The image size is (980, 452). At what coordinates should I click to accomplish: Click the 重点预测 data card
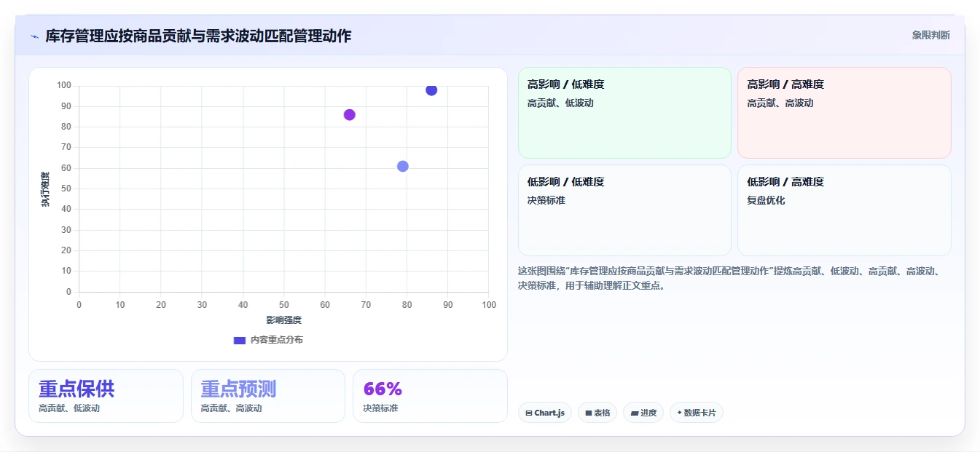[268, 396]
